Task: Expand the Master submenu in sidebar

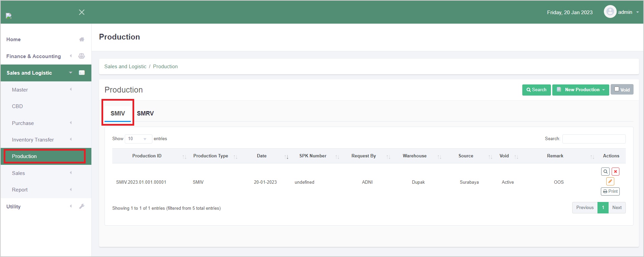Action: click(x=20, y=90)
